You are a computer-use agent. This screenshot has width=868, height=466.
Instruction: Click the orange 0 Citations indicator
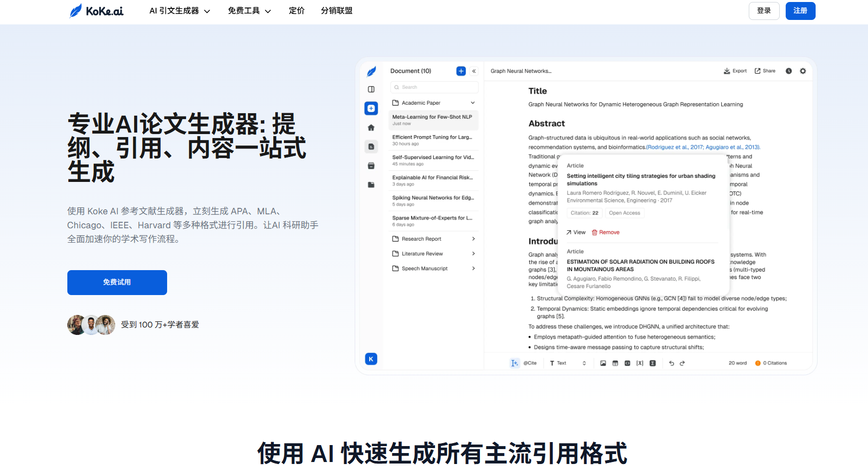pos(771,363)
